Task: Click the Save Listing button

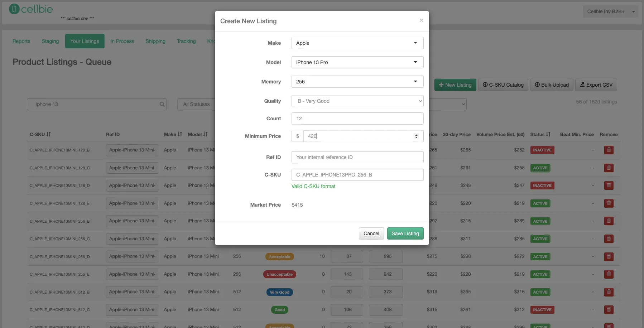Action: tap(405, 233)
